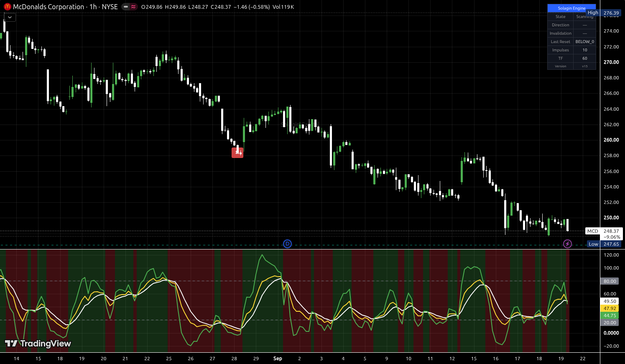The height and width of the screenshot is (364, 625).
Task: Click the 120.00 indicator axis label
Action: point(611,255)
